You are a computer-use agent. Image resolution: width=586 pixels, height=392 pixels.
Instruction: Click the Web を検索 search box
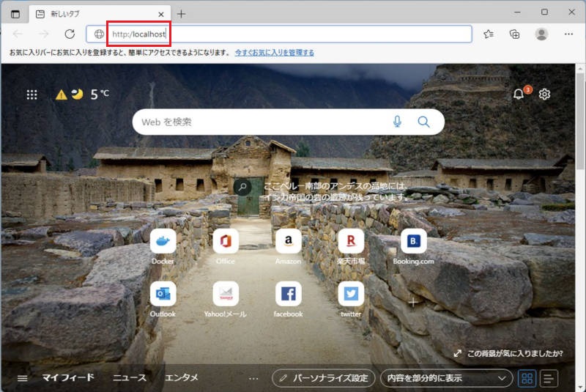pos(262,122)
